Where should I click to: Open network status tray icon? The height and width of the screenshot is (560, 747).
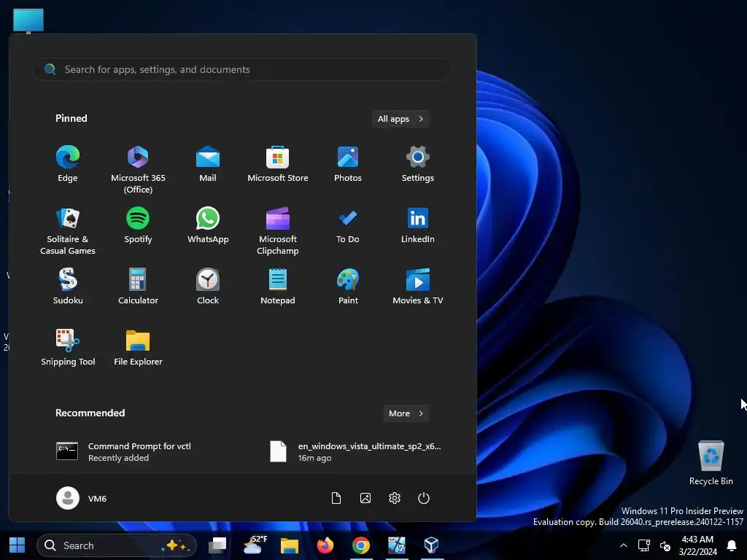(644, 545)
